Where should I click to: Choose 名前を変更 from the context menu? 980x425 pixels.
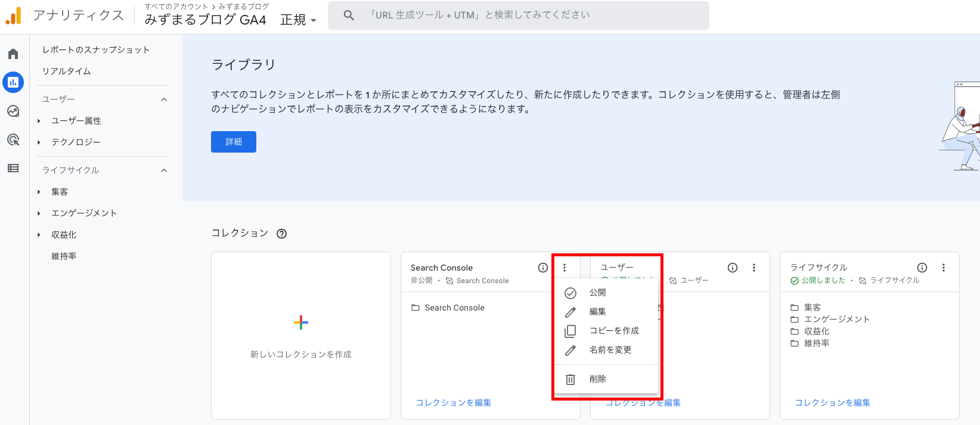click(x=606, y=350)
